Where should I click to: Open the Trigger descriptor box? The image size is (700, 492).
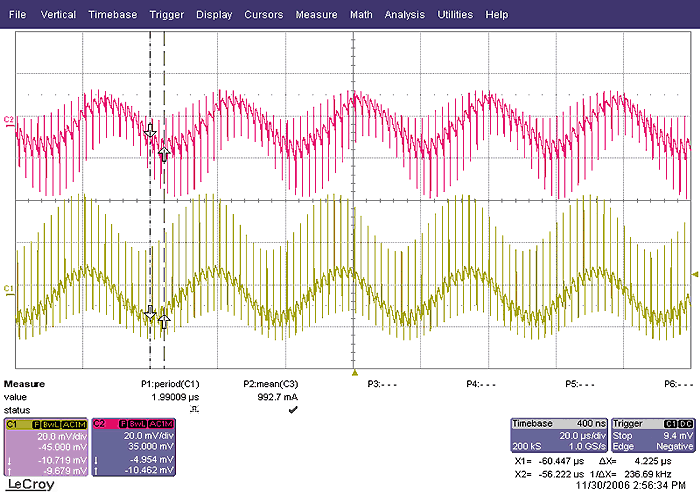point(644,436)
